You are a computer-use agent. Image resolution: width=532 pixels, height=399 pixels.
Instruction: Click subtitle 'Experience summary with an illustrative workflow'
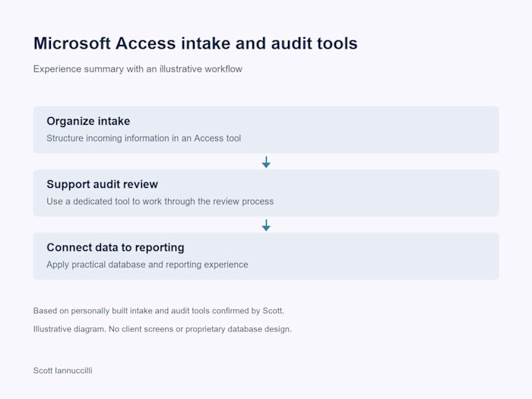pyautogui.click(x=138, y=69)
